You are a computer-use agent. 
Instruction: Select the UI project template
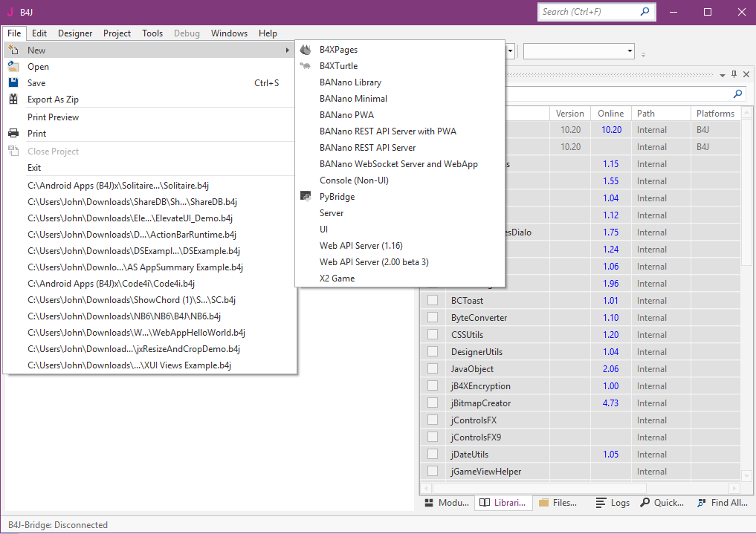[400, 229]
